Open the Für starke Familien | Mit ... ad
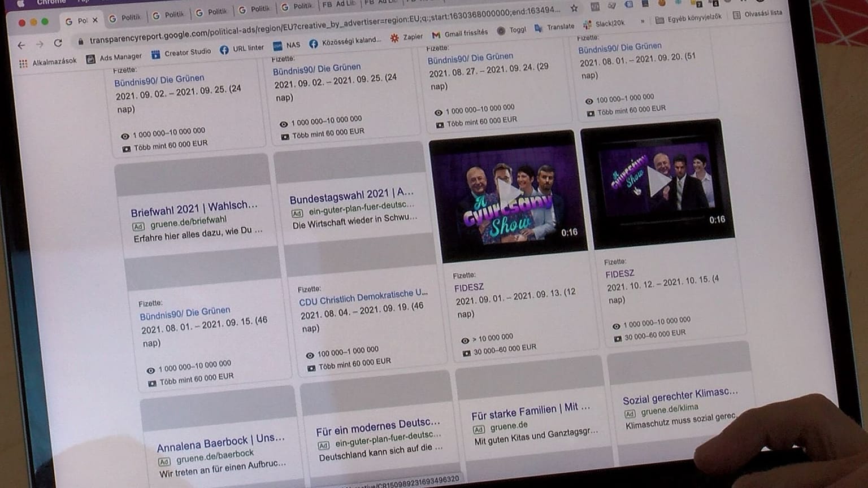 tap(531, 412)
